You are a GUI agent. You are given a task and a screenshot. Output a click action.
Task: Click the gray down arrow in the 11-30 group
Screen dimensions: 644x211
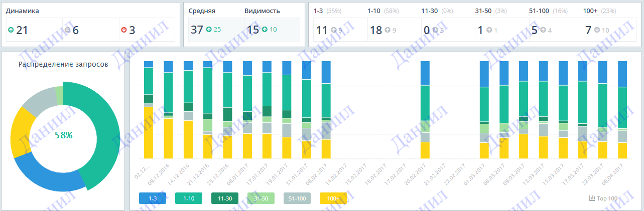435,30
